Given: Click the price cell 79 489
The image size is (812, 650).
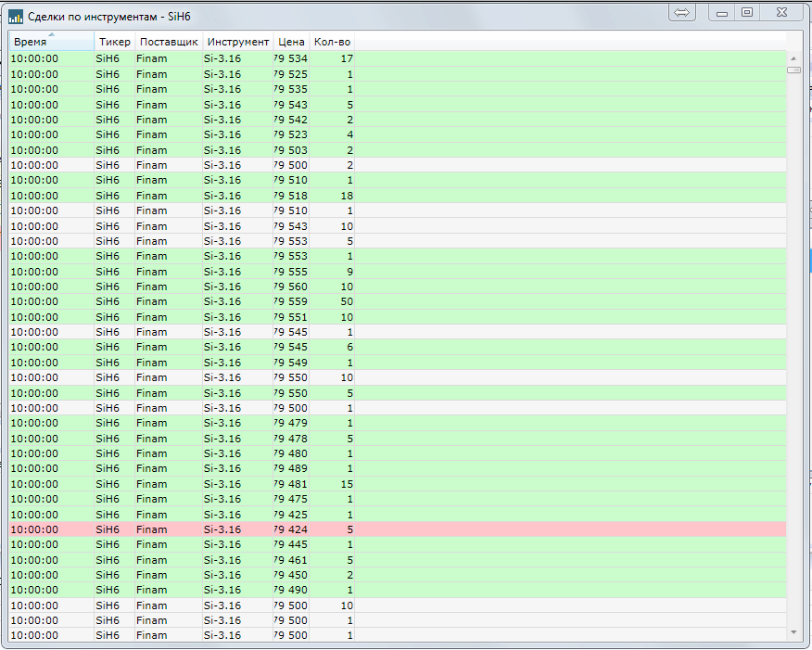Looking at the screenshot, I should [290, 468].
